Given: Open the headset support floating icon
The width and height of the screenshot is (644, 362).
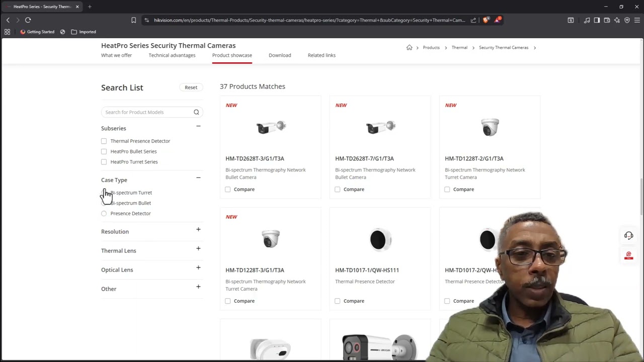Looking at the screenshot, I should coord(628,235).
